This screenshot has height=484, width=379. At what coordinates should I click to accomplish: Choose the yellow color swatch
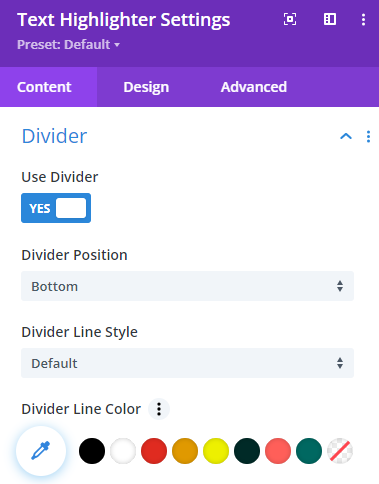216,451
